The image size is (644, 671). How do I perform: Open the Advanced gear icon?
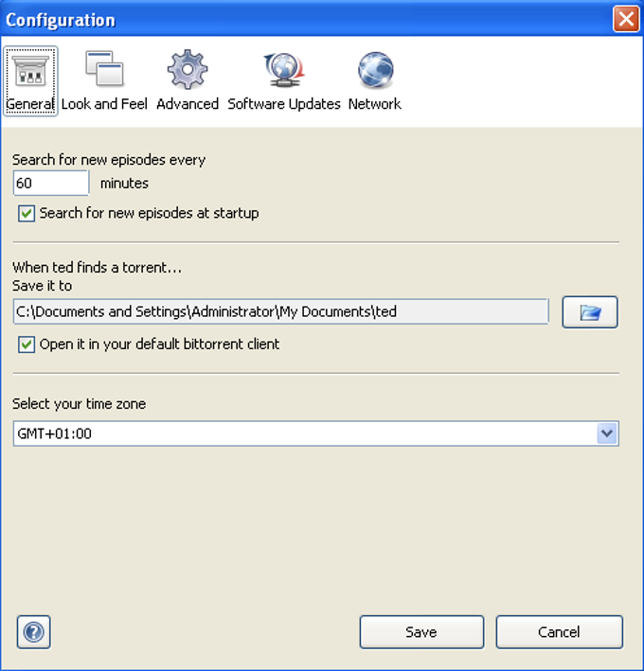187,70
